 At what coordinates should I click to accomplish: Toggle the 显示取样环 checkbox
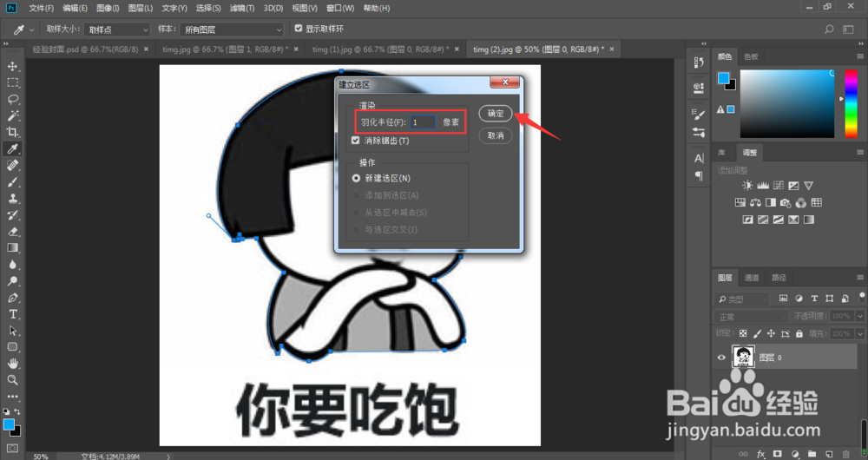point(299,29)
